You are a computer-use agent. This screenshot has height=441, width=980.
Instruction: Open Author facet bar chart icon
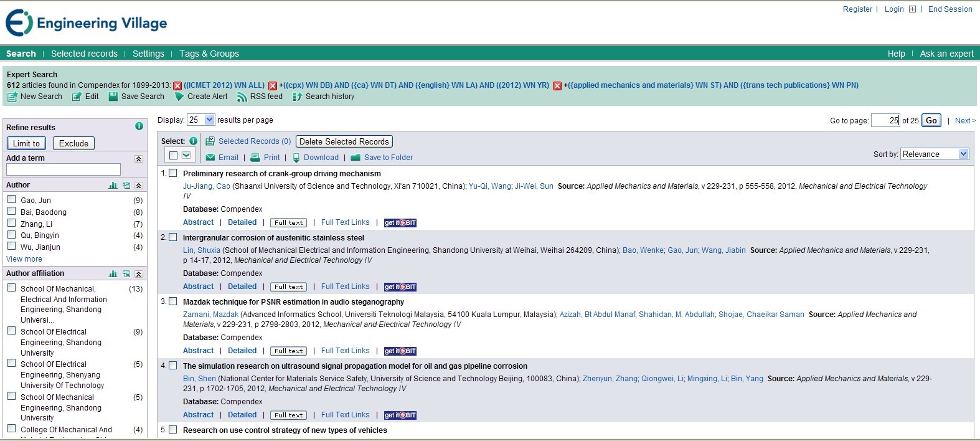pos(113,186)
